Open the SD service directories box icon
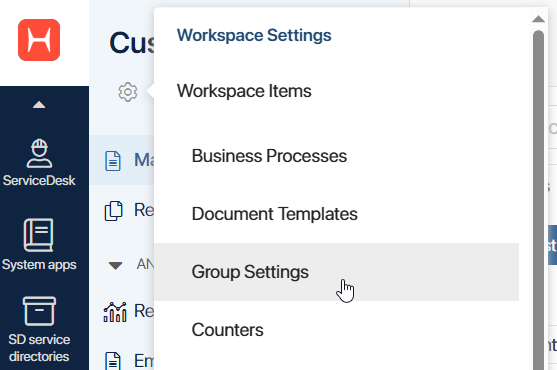557x370 pixels. click(x=39, y=311)
